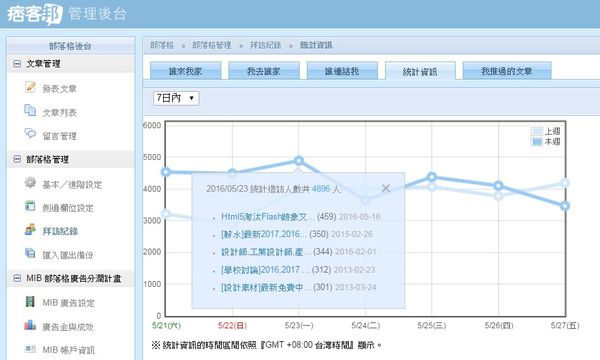Open 側邊欄位設定 in the sidebar

(x=68, y=208)
